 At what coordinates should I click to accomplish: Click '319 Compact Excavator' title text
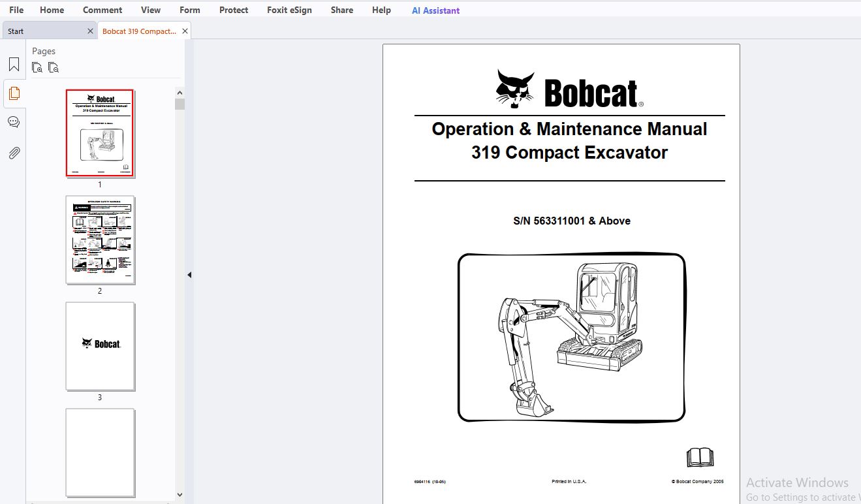pyautogui.click(x=569, y=153)
